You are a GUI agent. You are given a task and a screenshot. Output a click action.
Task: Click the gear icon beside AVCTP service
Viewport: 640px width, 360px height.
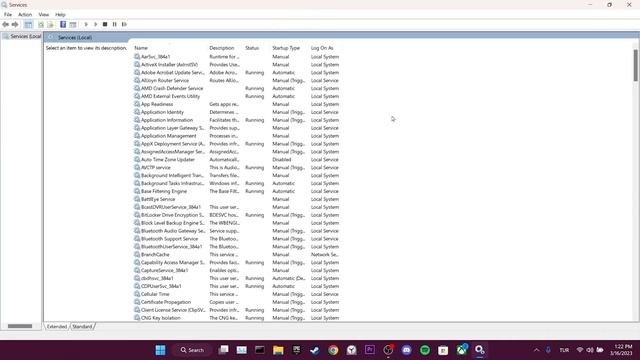click(x=137, y=167)
